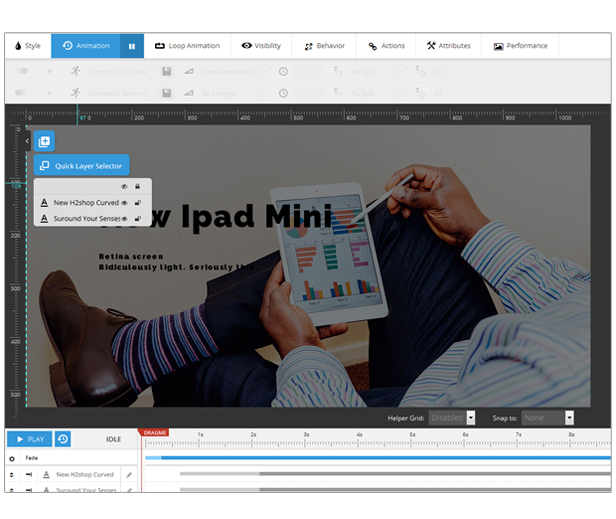Save the Automatic Reverse animation preset
Screen dimensions: 616x519
click(x=167, y=93)
